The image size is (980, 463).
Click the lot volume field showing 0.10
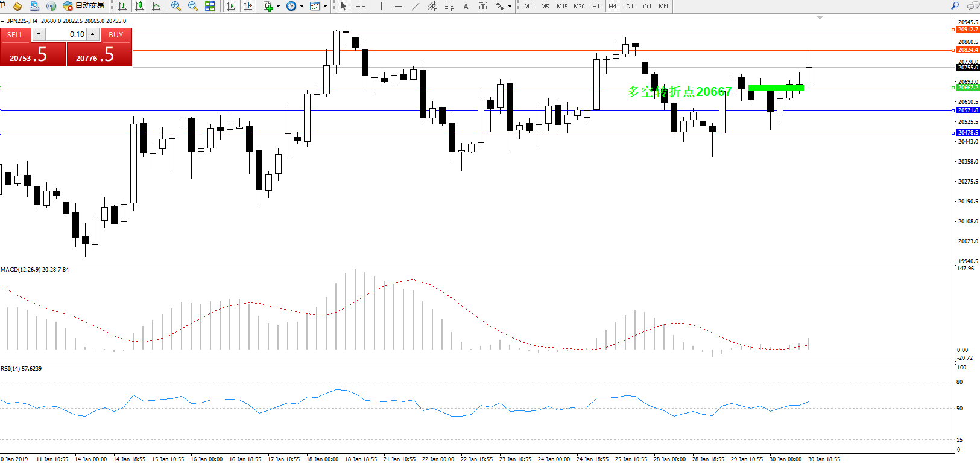pyautogui.click(x=66, y=34)
